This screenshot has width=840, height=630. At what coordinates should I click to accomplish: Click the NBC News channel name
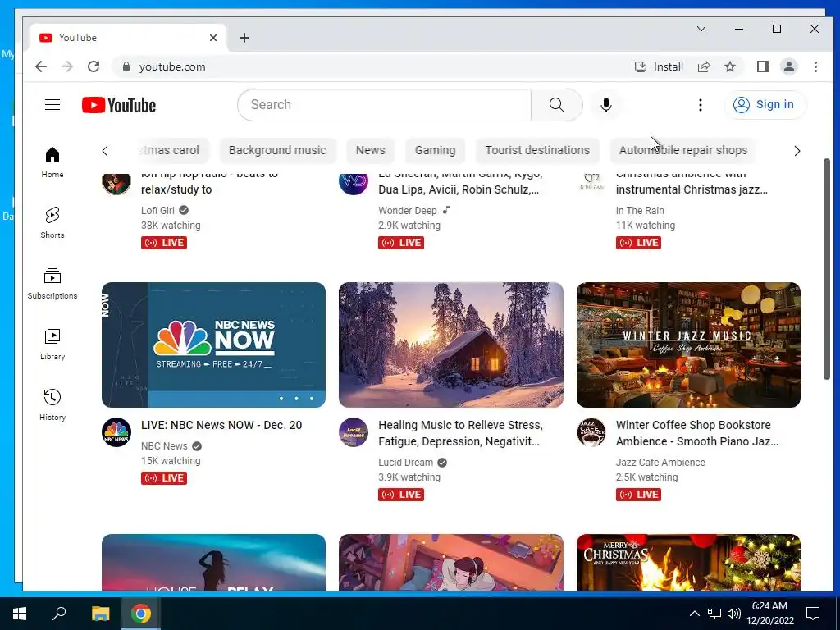pos(164,445)
